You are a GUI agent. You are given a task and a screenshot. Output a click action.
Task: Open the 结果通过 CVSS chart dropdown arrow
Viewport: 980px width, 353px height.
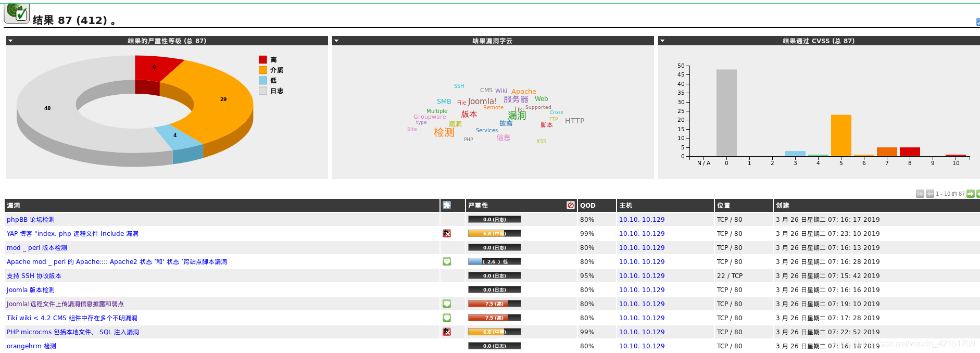pyautogui.click(x=662, y=41)
